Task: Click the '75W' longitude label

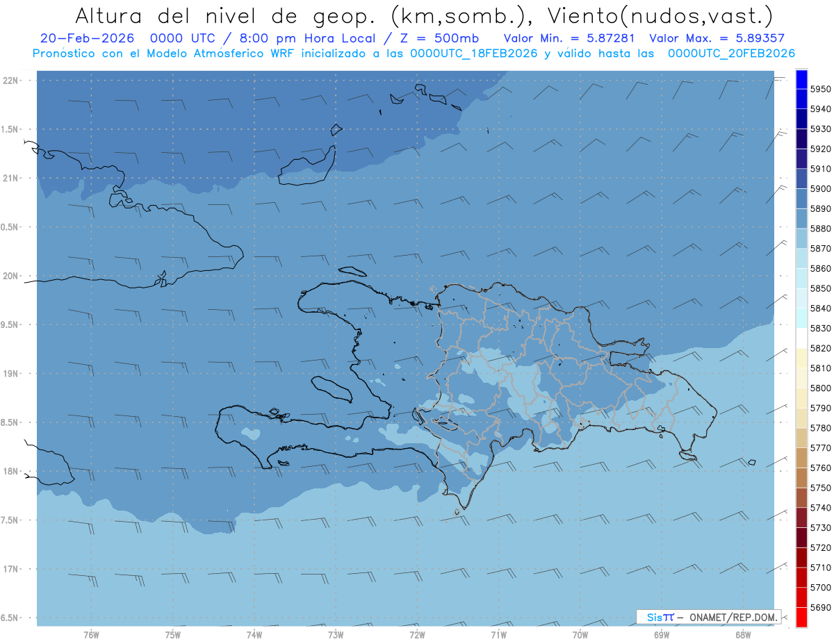Action: (x=173, y=635)
